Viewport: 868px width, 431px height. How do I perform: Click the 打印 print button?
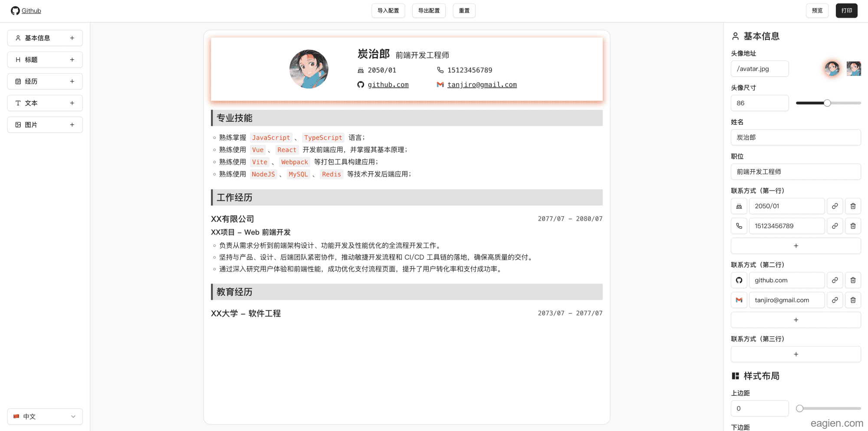point(846,11)
